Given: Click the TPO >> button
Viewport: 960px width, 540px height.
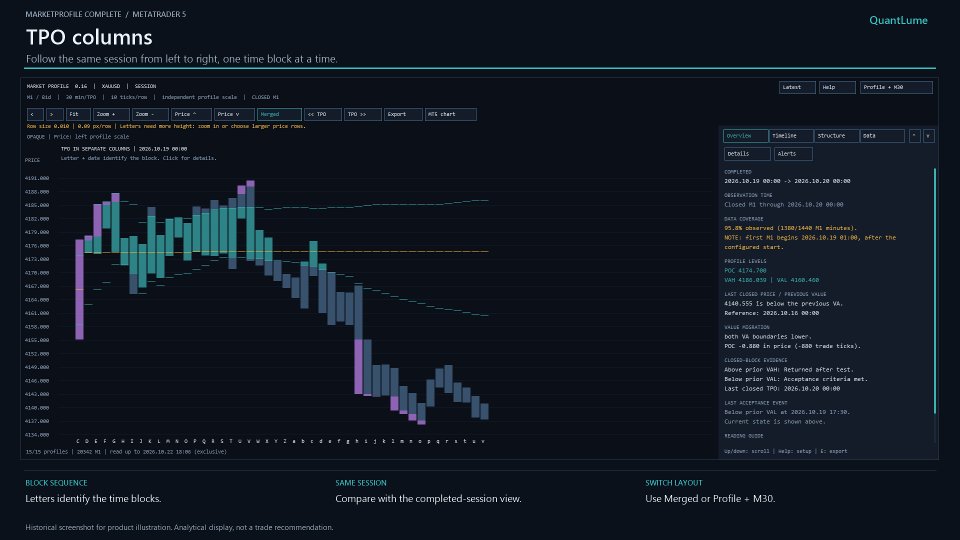Looking at the screenshot, I should 362,114.
